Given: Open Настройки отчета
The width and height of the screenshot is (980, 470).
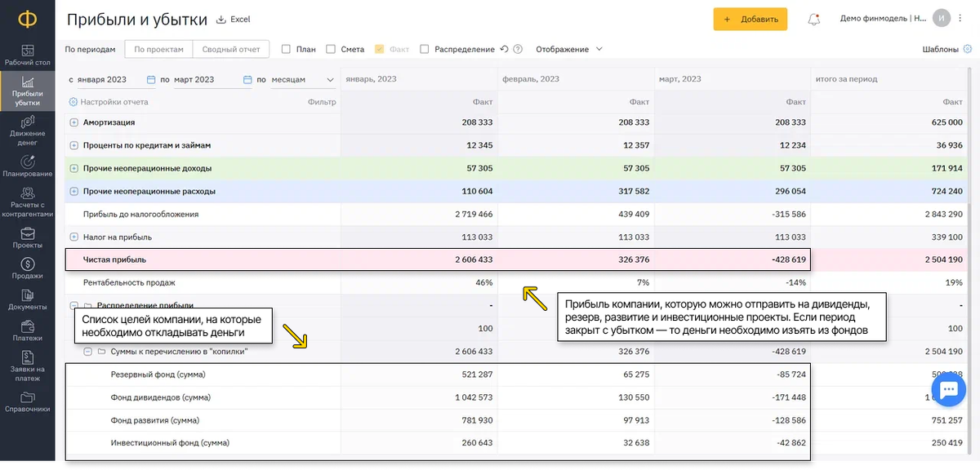Looking at the screenshot, I should 108,102.
